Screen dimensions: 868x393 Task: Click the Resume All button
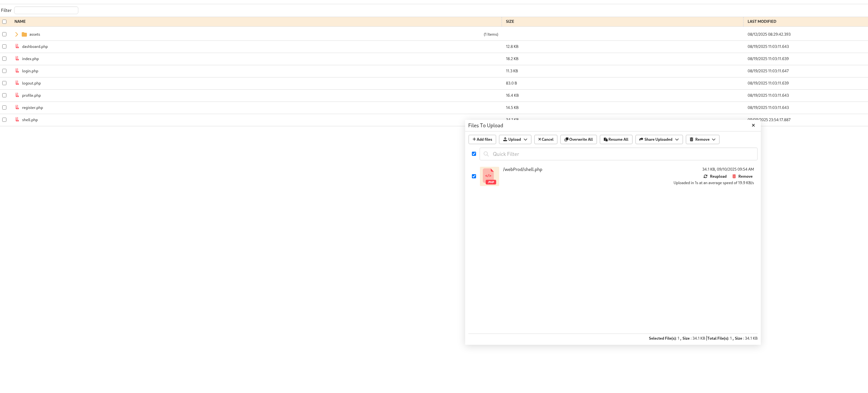(616, 139)
